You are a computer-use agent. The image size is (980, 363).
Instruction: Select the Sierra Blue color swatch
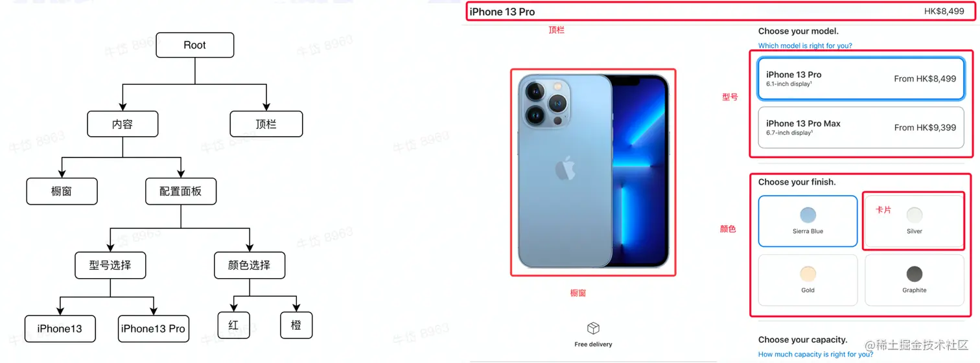[808, 215]
